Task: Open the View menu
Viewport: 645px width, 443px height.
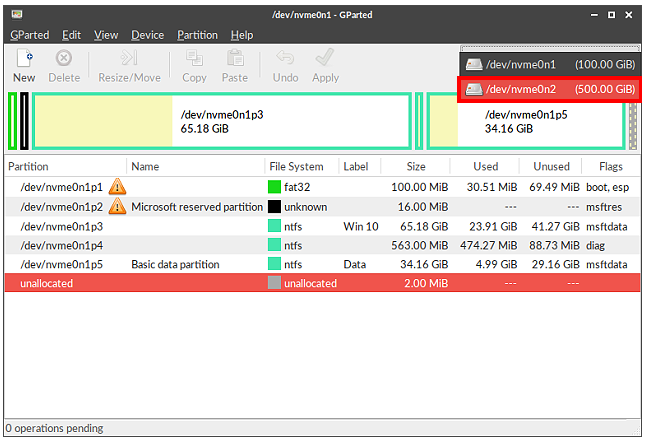Action: (106, 35)
